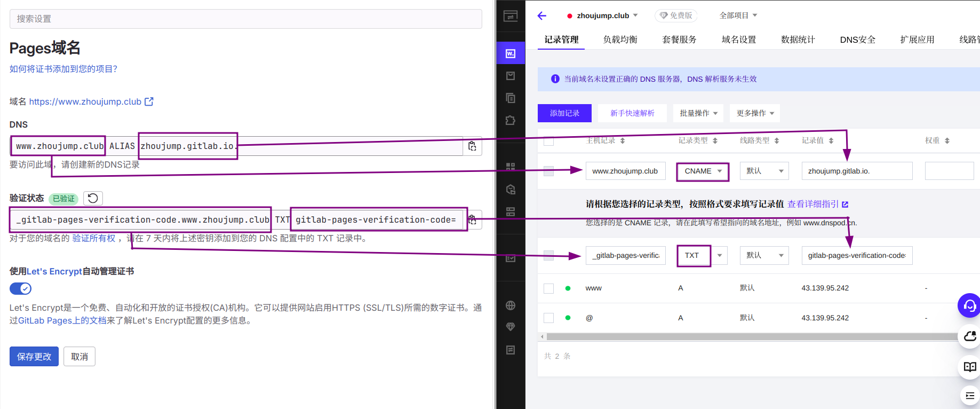Click the envelope-box sidebar icon
The image size is (980, 409).
511,76
